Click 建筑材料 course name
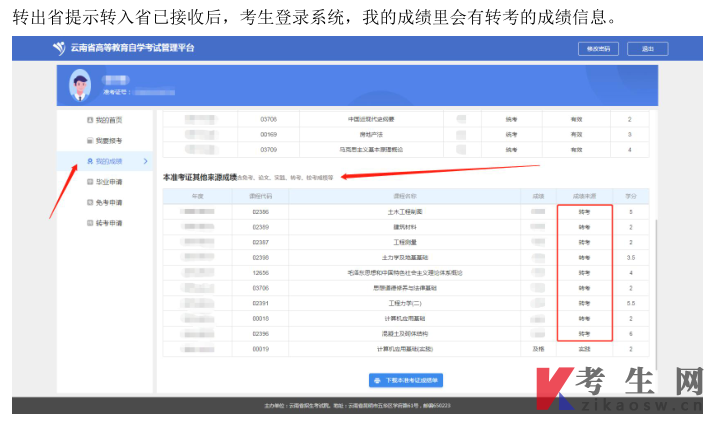Viewport: 718px width, 424px height. coord(405,227)
